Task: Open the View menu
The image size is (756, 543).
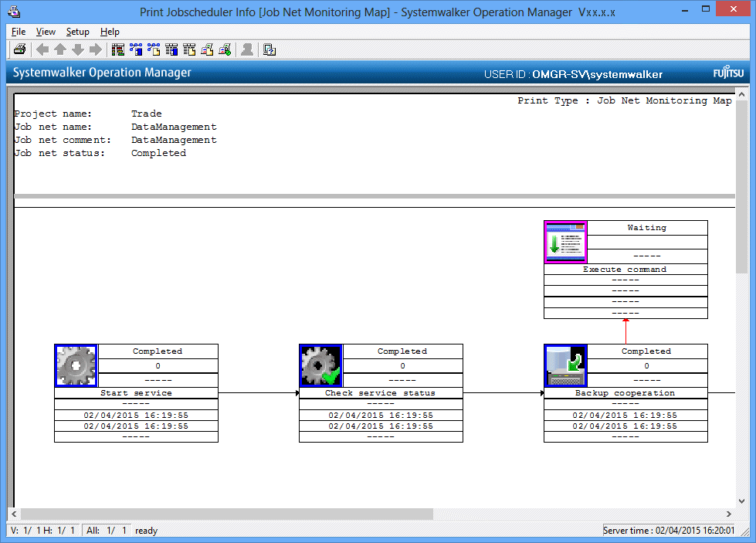Action: pyautogui.click(x=46, y=32)
